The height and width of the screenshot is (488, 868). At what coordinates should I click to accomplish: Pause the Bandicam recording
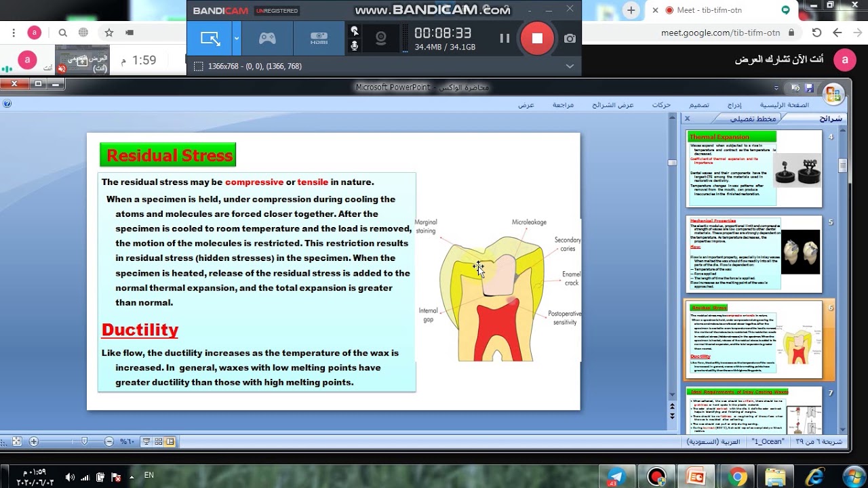(505, 39)
